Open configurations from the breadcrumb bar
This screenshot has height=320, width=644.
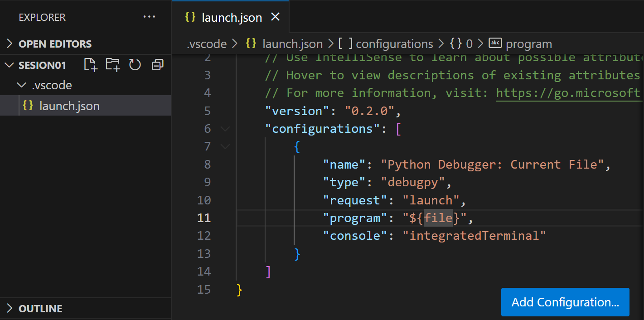click(x=394, y=43)
